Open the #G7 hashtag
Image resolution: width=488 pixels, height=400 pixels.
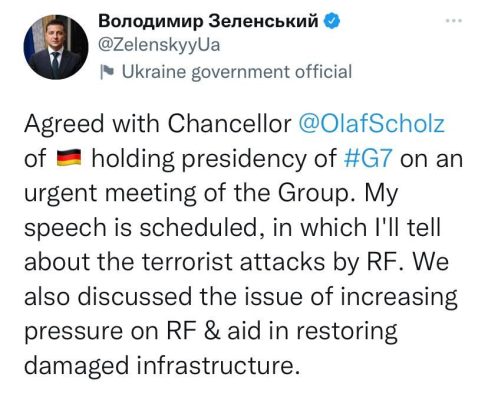tap(368, 159)
